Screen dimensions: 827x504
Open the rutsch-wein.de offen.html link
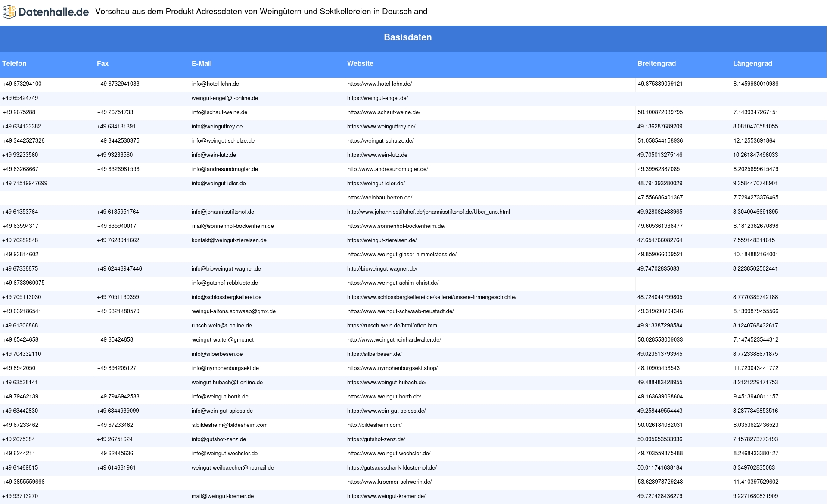(x=393, y=326)
